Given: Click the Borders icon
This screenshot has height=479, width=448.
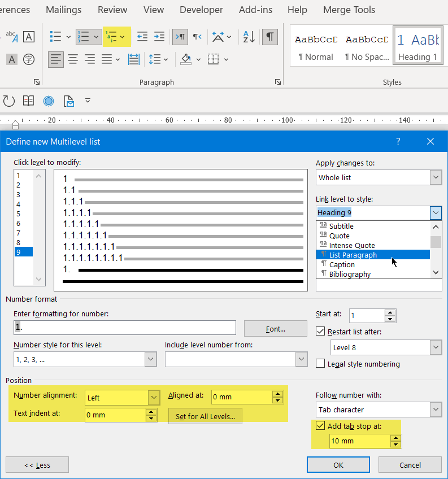Looking at the screenshot, I should (x=213, y=59).
